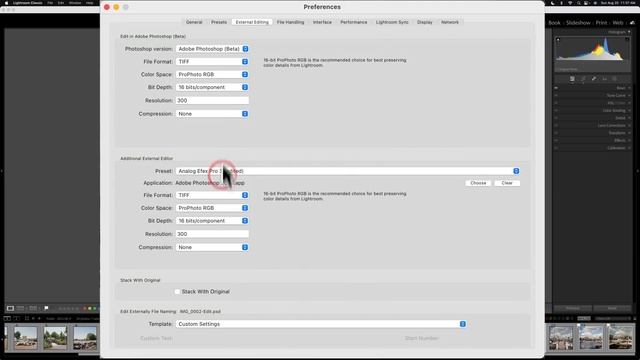Toggle the Transform panel switch
Screen dimensions: 640x360
(556, 133)
